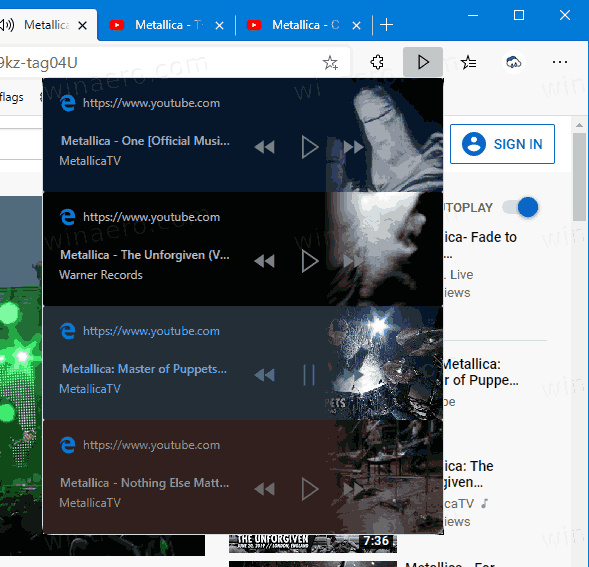Open the Extensions puzzle icon

(377, 62)
